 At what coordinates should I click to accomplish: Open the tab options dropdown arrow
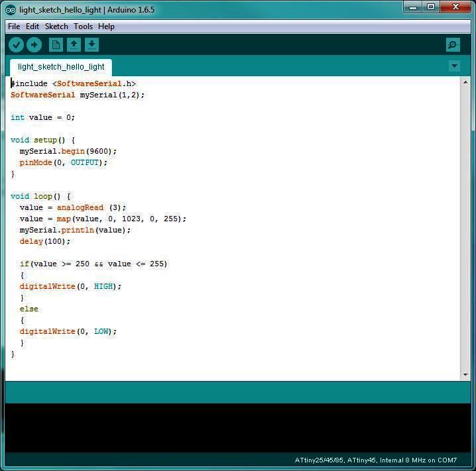click(x=454, y=66)
